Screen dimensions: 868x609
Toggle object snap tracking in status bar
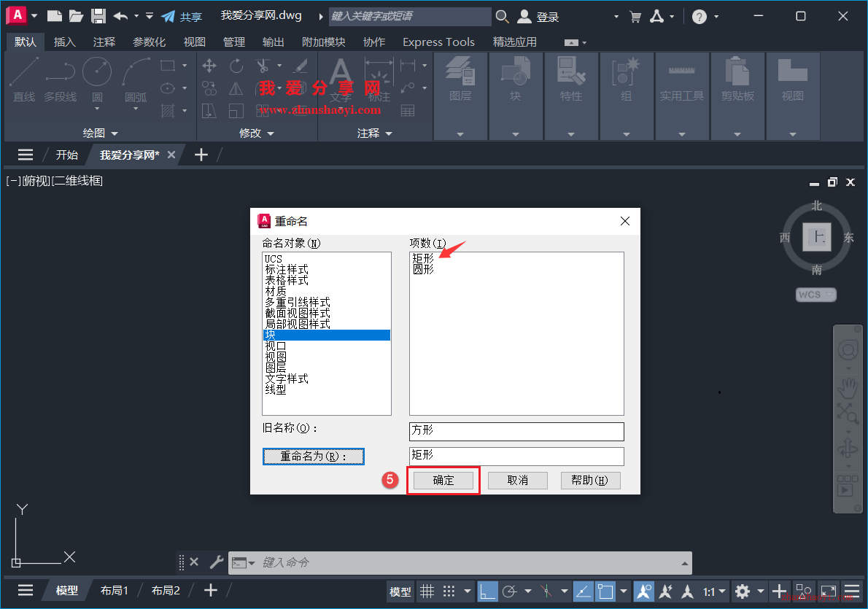click(583, 591)
